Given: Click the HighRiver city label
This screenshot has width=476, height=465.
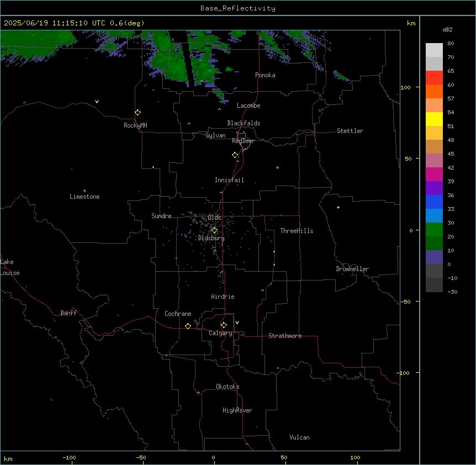Looking at the screenshot, I should tap(237, 410).
